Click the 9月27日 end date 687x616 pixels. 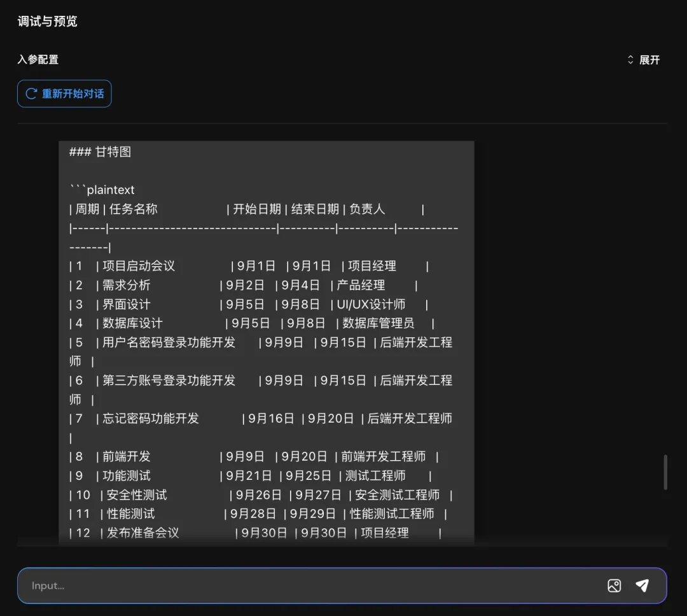(x=318, y=495)
